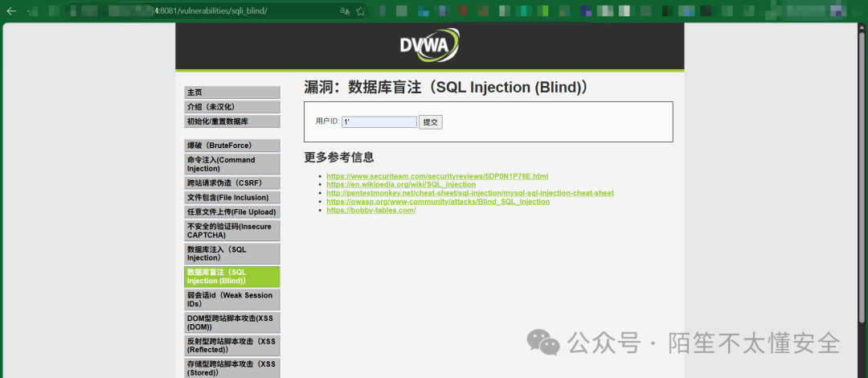The width and height of the screenshot is (868, 378).
Task: Open the owasp.org Blind_SQL_Injection link
Action: pos(438,202)
